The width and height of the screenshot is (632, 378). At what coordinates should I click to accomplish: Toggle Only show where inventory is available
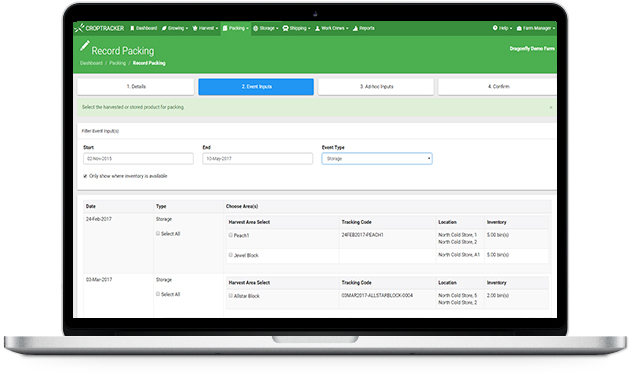tap(85, 176)
